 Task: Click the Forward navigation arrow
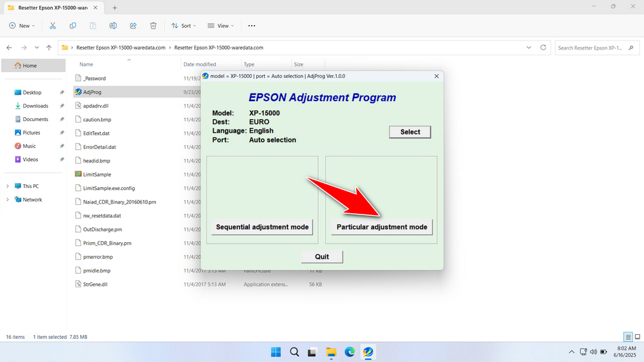click(x=24, y=48)
